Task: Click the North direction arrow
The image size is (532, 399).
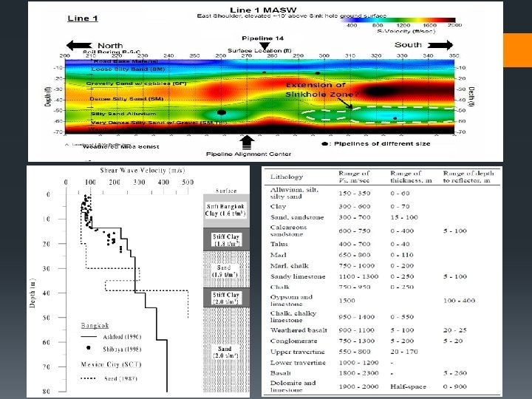Action: coord(79,46)
